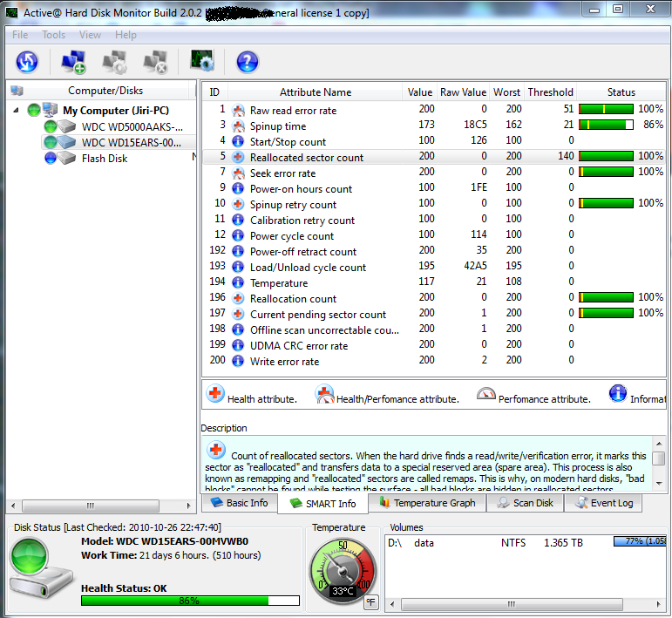Click the Spinup retry count health icon
The image size is (672, 618).
coord(238,205)
